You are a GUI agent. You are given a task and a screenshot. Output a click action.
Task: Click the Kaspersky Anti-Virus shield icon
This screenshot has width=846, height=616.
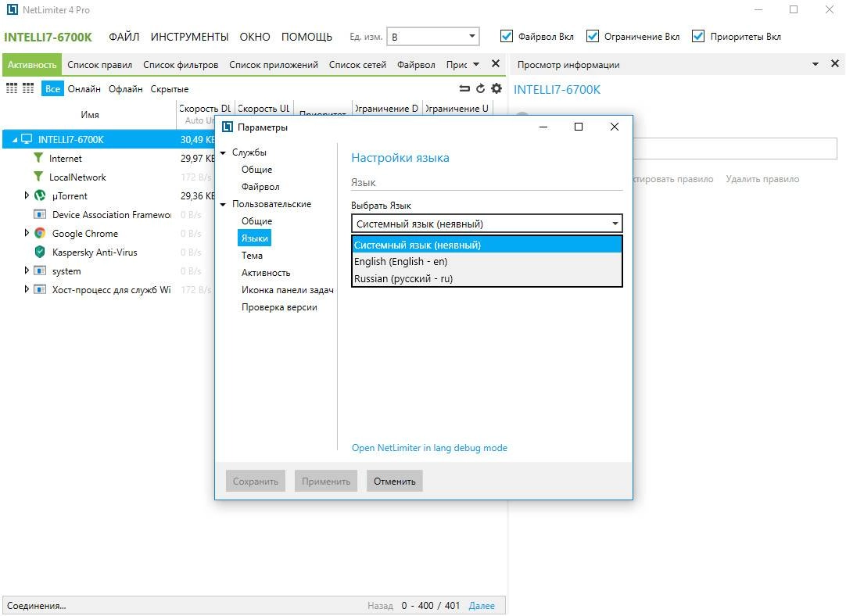(40, 252)
